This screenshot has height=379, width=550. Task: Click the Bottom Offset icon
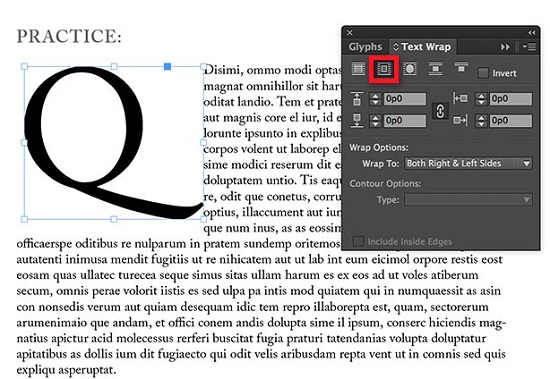pos(357,121)
